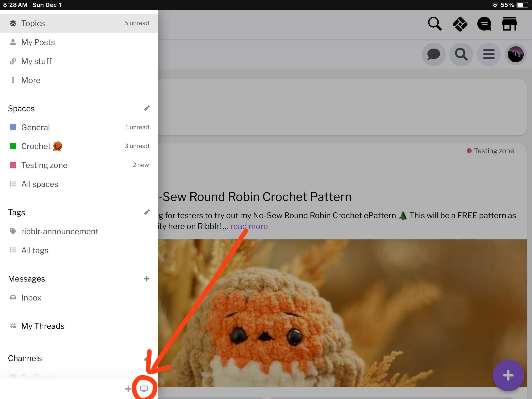Screen dimensions: 532x399
Task: Click the 1 unread count on General
Action: (x=137, y=127)
